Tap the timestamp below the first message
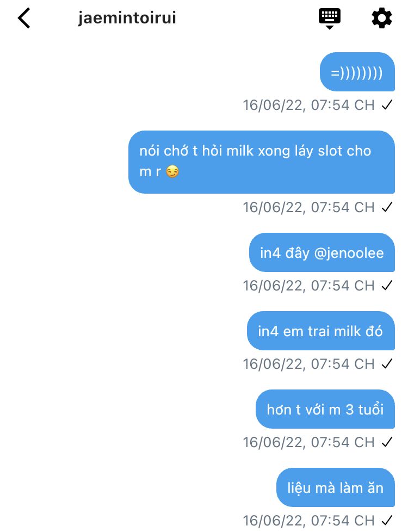Viewport: 408px width, 532px height. point(308,105)
